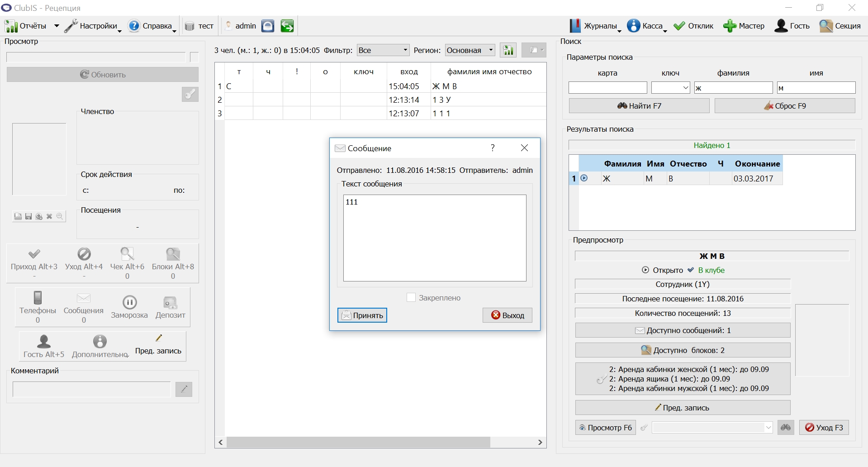Open the Касса menu
The width and height of the screenshot is (868, 467).
point(647,26)
